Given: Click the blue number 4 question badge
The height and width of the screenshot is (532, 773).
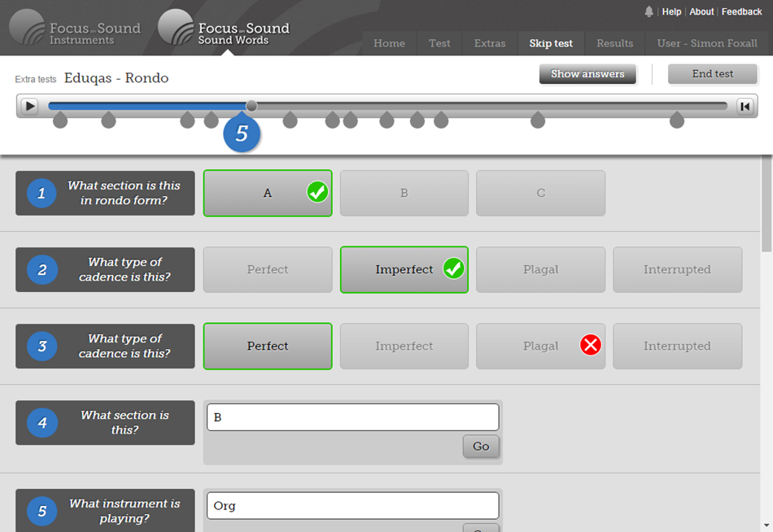Looking at the screenshot, I should (41, 422).
